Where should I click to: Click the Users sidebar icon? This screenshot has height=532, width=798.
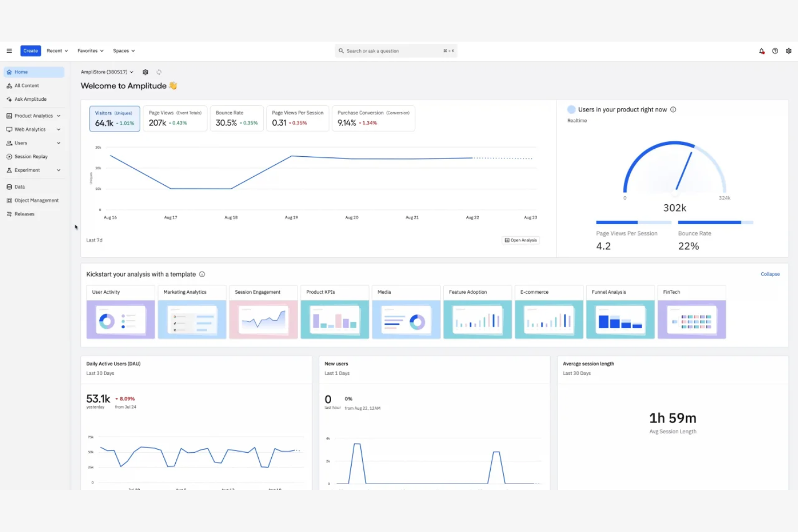pyautogui.click(x=9, y=143)
